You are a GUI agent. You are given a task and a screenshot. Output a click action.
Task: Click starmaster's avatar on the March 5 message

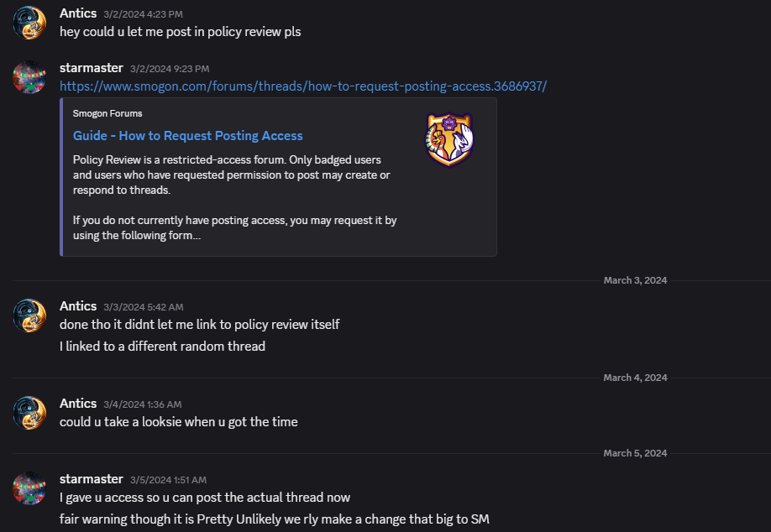[29, 488]
